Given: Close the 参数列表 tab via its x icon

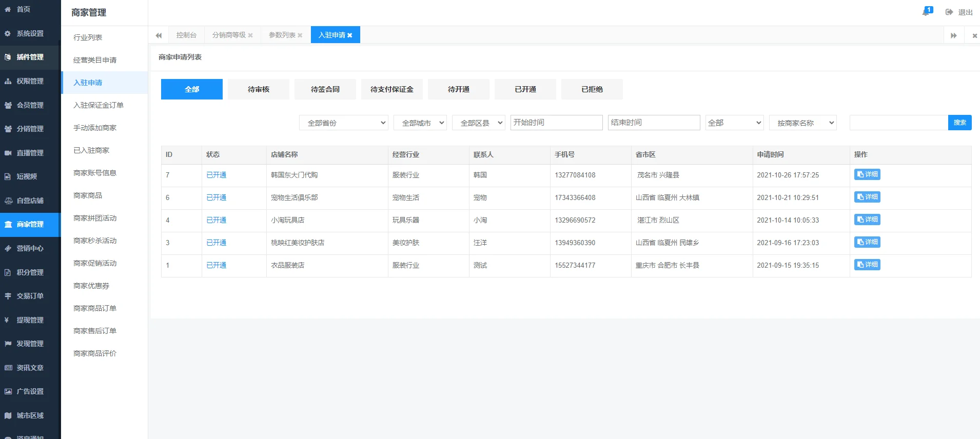Looking at the screenshot, I should coord(300,35).
